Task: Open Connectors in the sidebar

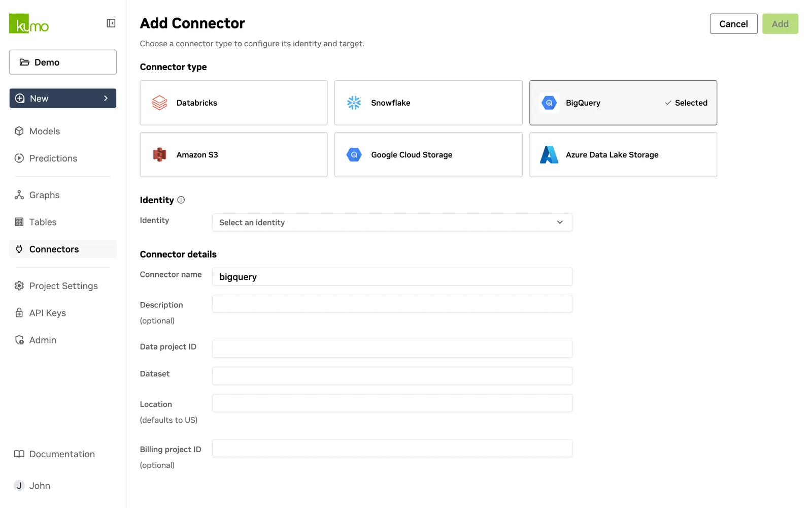Action: pyautogui.click(x=63, y=249)
